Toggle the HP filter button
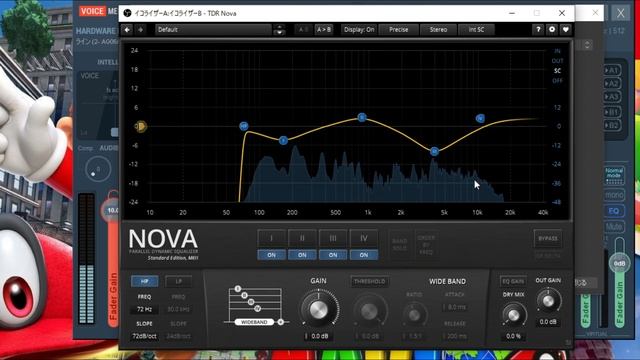640x360 pixels. (144, 281)
